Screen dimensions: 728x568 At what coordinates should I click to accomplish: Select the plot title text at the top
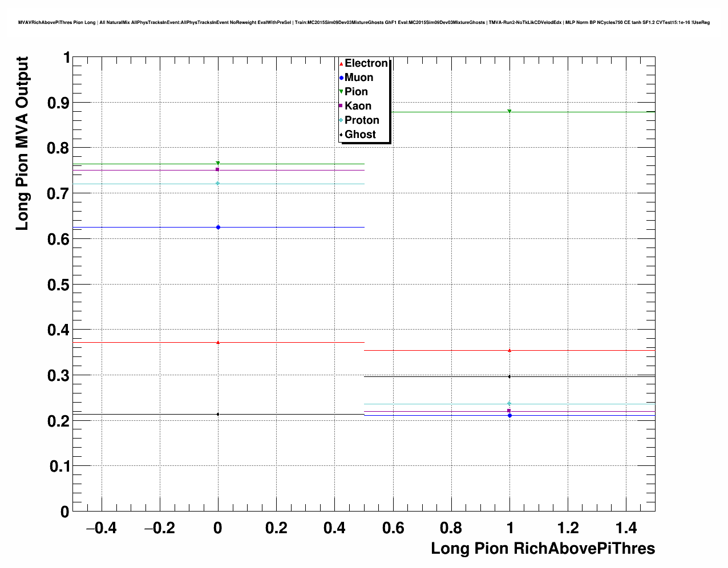click(364, 22)
